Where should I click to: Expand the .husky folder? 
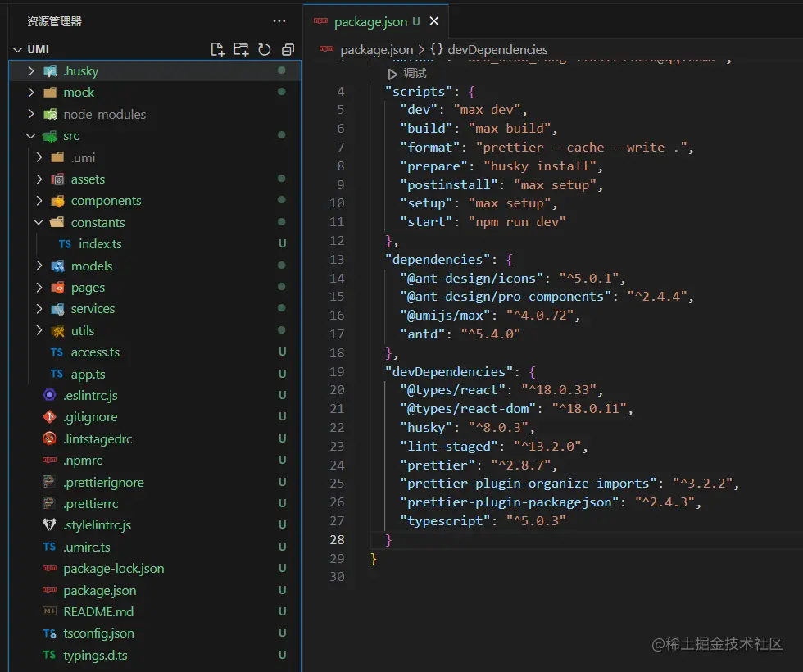[x=31, y=70]
